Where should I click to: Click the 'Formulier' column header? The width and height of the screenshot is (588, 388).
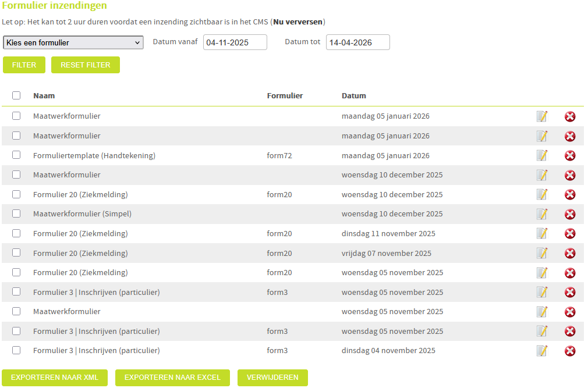click(x=285, y=95)
